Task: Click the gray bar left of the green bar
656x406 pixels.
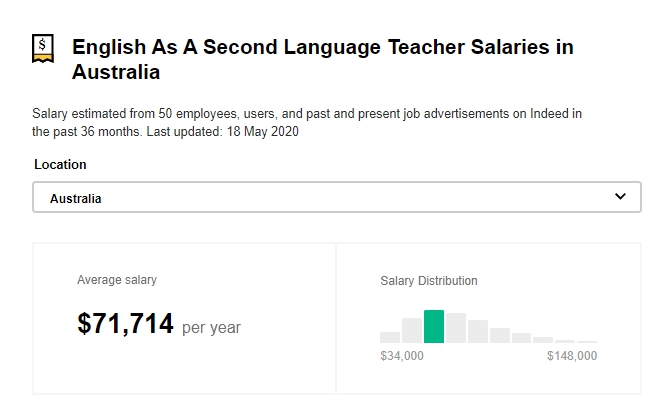Action: tap(412, 330)
